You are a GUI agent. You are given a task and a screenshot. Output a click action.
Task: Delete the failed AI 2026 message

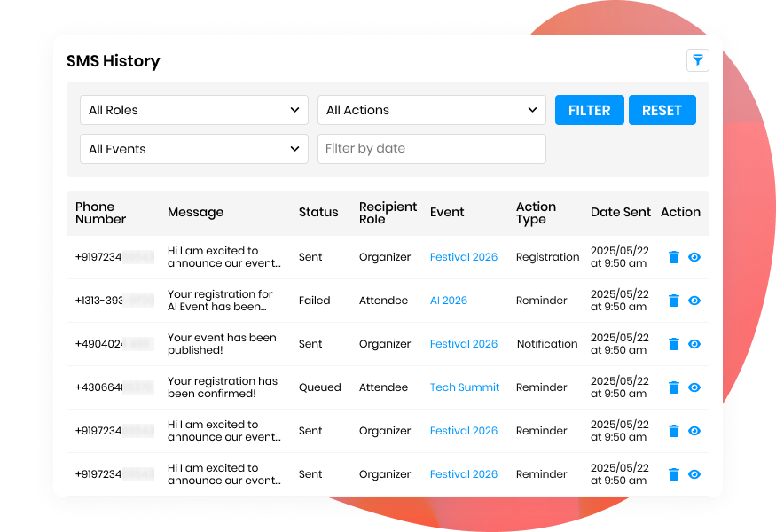coord(674,300)
